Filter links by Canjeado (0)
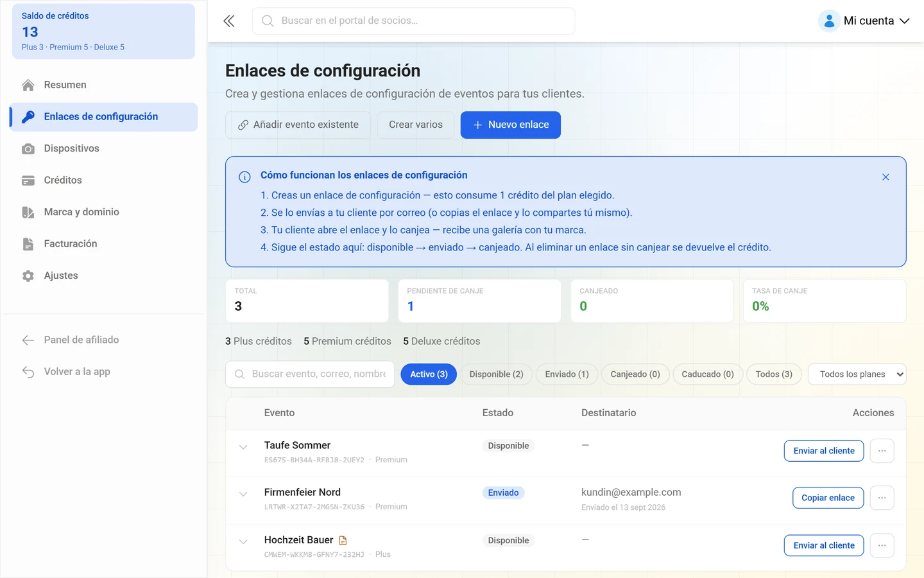This screenshot has width=924, height=578. pyautogui.click(x=635, y=374)
